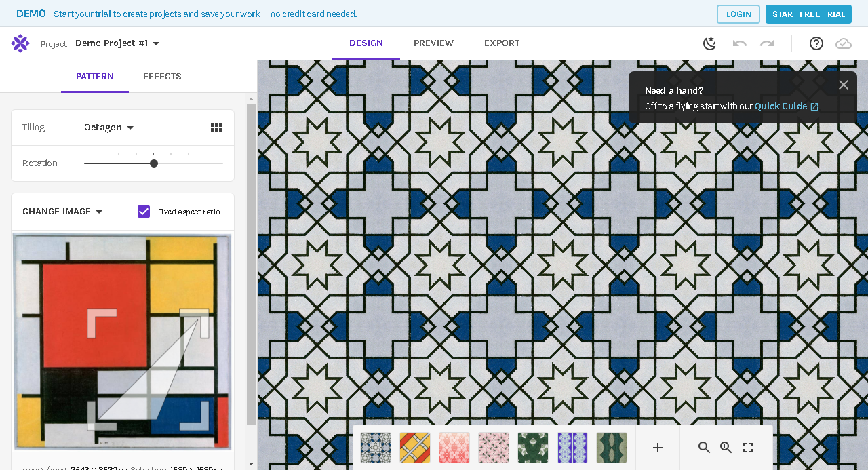Click the Rotation slider handle

click(154, 163)
